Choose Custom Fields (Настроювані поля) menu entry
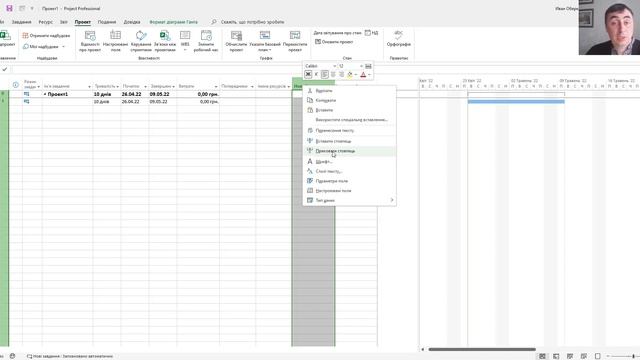Viewport: 640px width, 360px height. point(349,191)
